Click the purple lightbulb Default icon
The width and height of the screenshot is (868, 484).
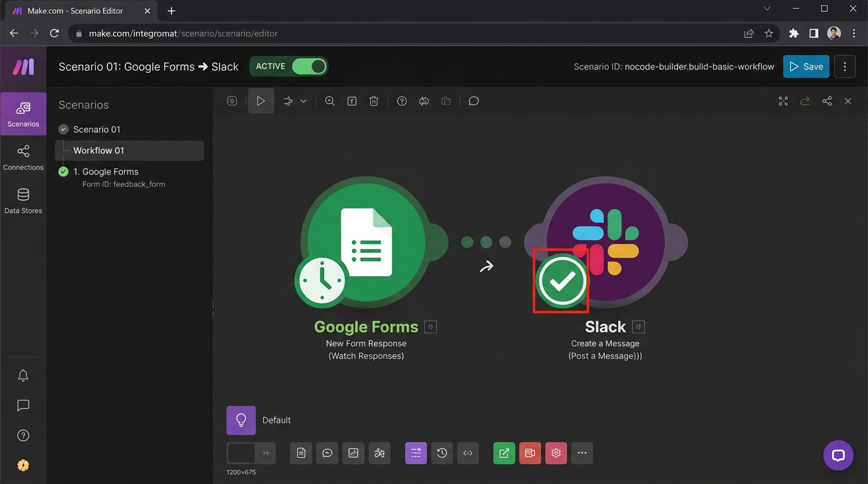click(x=241, y=420)
